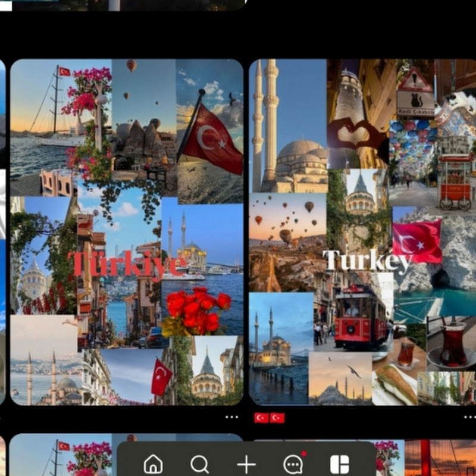Open the Turkey collage pin

tap(363, 232)
